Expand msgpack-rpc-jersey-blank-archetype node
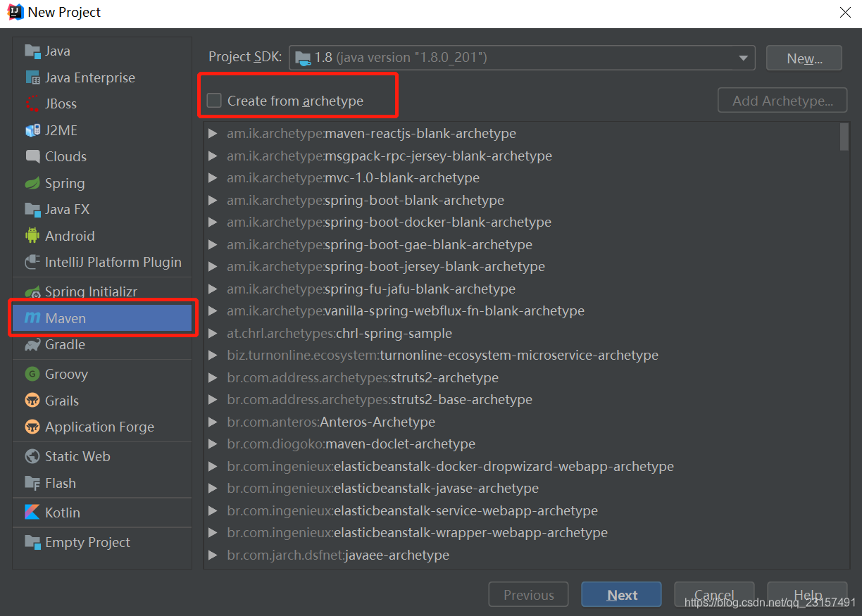Viewport: 862px width, 616px height. 213,156
